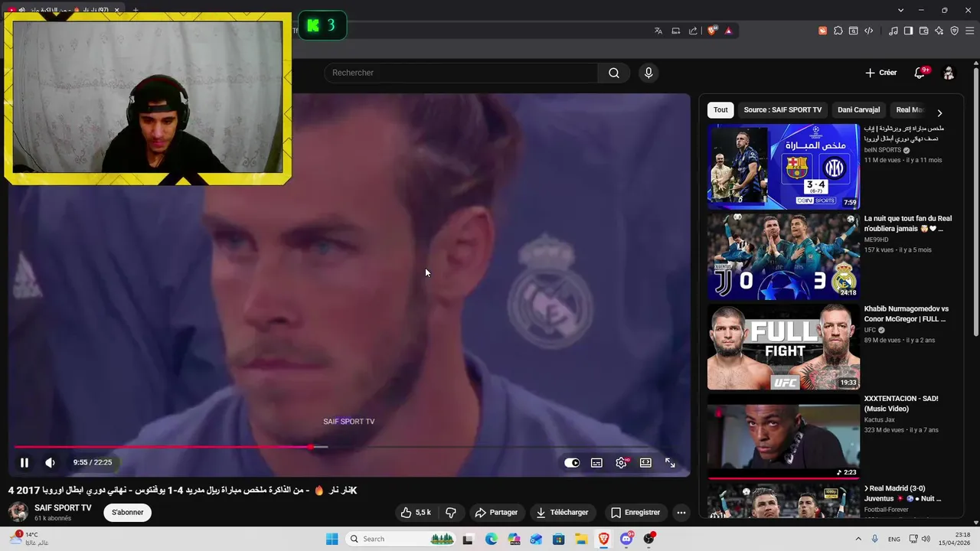Open Discord from the taskbar
Image resolution: width=980 pixels, height=551 pixels.
click(x=627, y=539)
